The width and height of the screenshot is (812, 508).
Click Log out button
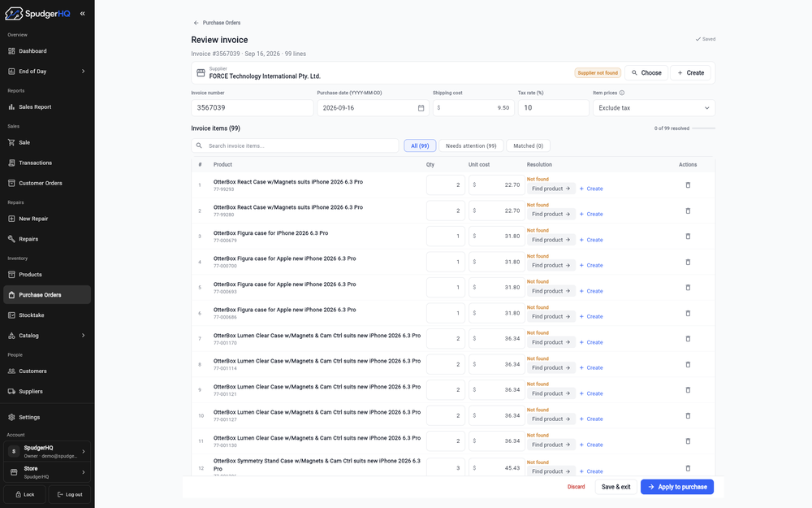[69, 494]
